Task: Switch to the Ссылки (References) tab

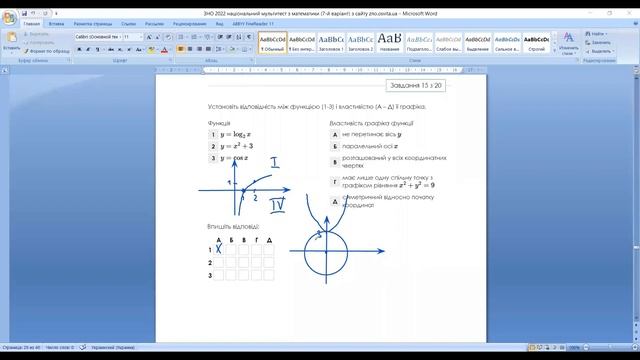Action: coord(129,24)
